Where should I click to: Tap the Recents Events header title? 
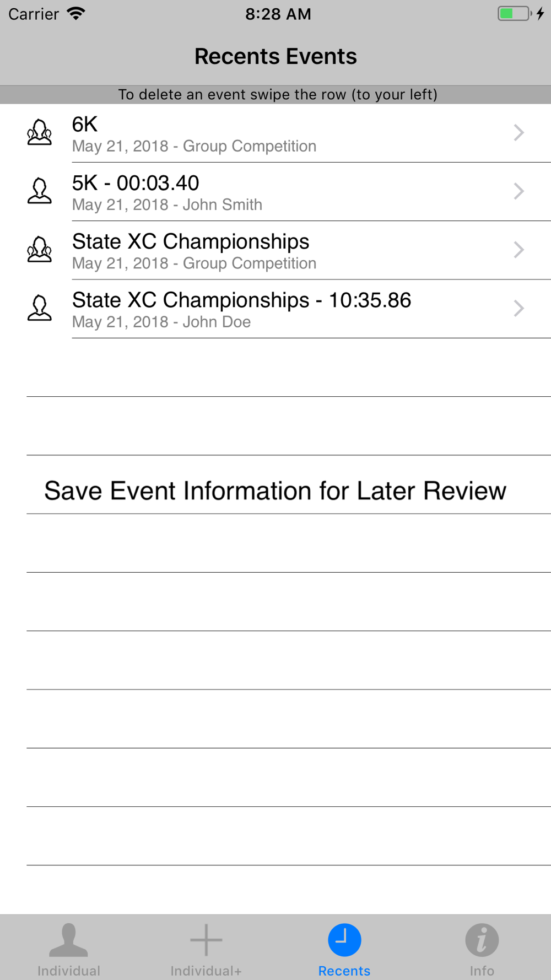coord(275,56)
